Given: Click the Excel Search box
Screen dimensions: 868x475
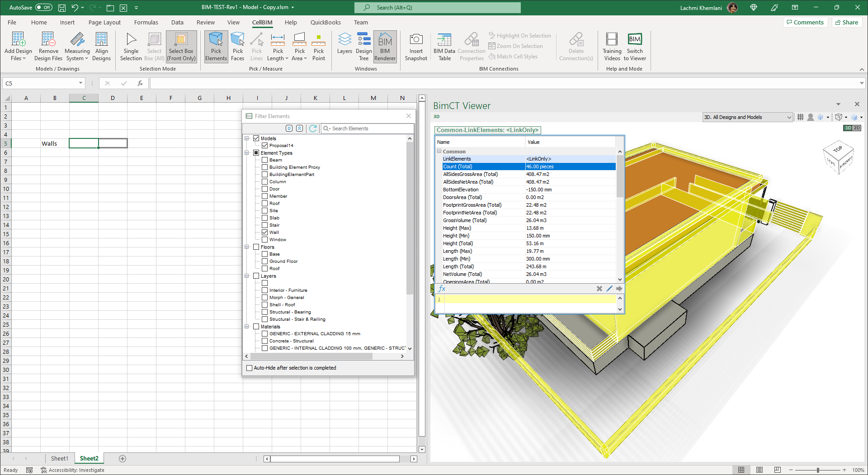Looking at the screenshot, I should coord(438,8).
